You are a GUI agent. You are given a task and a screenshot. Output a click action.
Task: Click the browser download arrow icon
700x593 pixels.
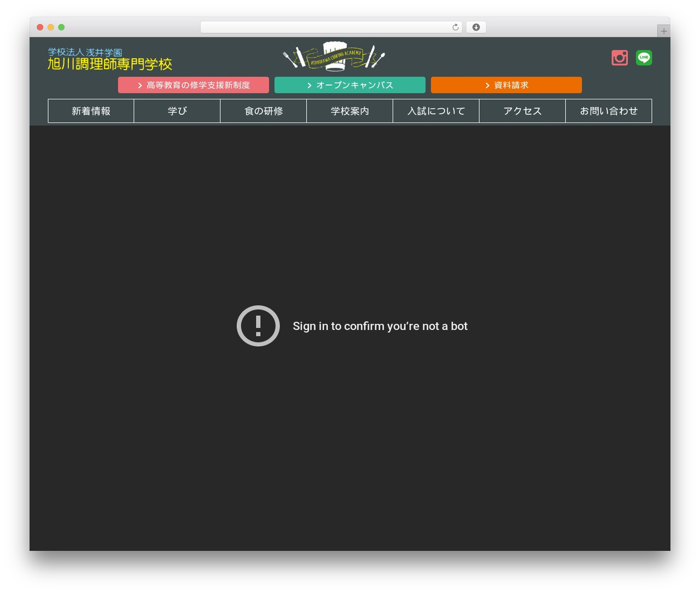pos(476,27)
